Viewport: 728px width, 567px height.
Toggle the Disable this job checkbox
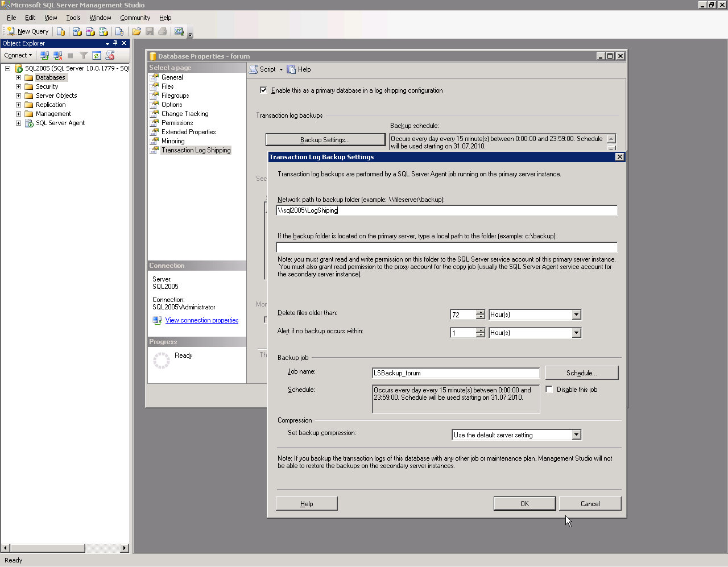click(x=549, y=390)
